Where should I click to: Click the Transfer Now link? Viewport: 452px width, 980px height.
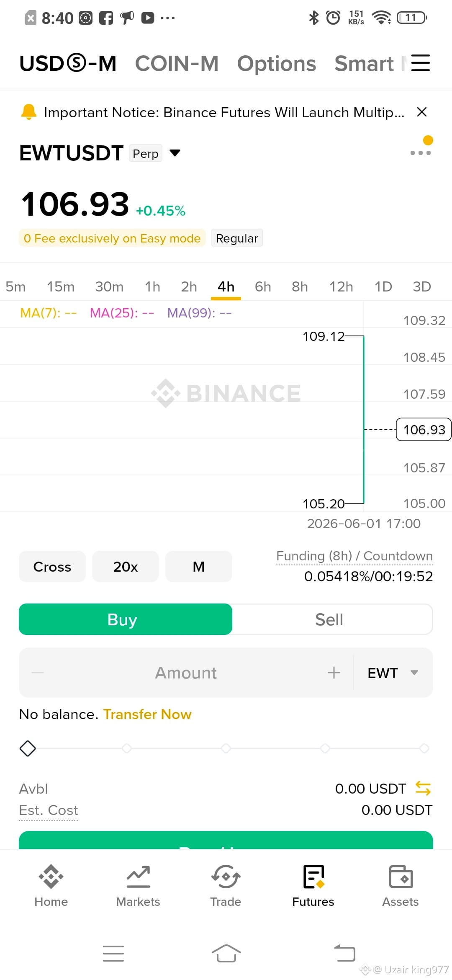click(x=147, y=714)
